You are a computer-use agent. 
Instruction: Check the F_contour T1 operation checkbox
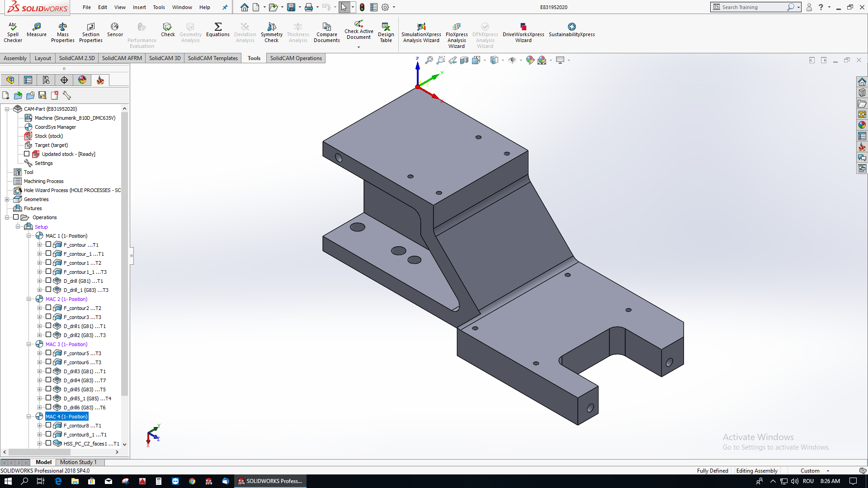point(48,244)
